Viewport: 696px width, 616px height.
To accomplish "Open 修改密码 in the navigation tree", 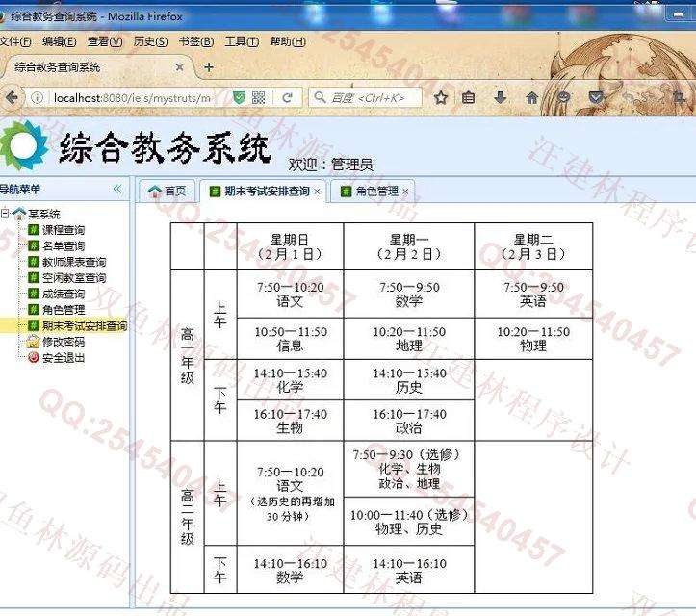I will [63, 342].
